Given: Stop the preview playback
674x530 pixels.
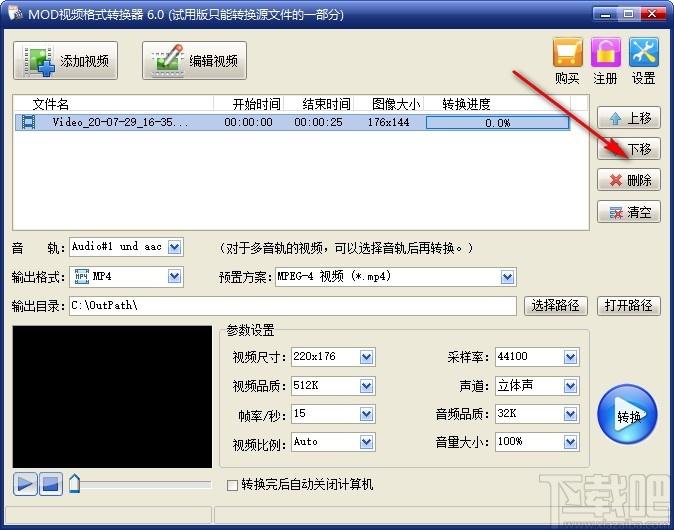Looking at the screenshot, I should (x=51, y=484).
